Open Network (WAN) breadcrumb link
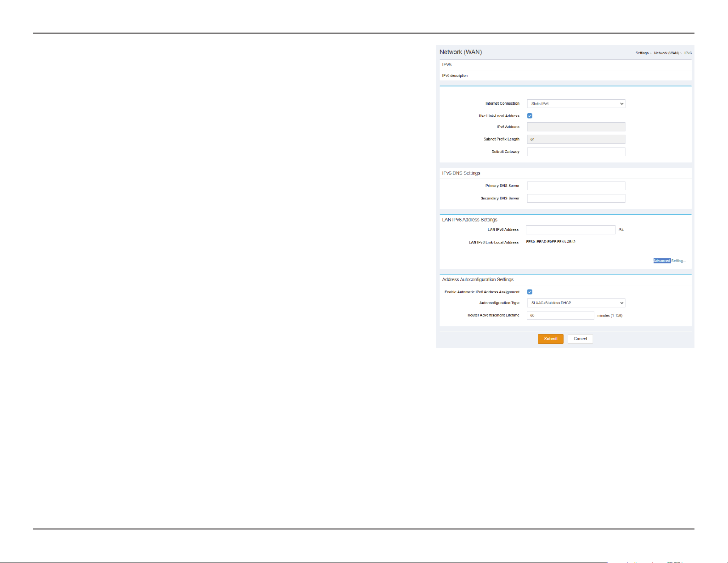The image size is (728, 563). tap(666, 53)
